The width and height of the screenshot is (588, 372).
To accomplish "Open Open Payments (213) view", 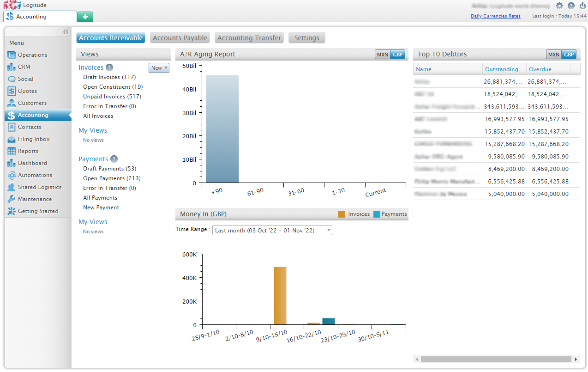I will click(x=112, y=178).
